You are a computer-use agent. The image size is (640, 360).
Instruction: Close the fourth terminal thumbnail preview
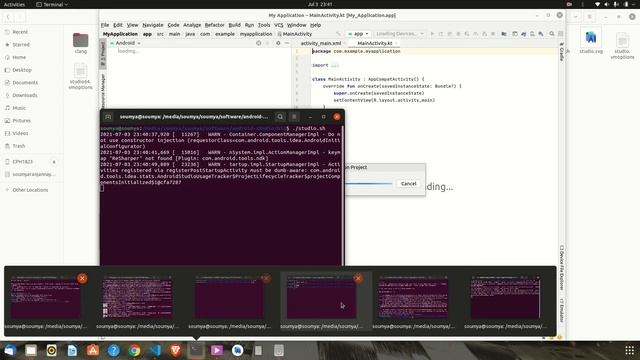point(358,278)
